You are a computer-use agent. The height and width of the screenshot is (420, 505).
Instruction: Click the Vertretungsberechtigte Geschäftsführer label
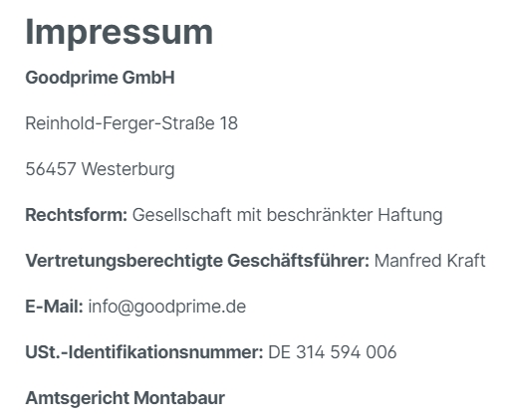pyautogui.click(x=197, y=261)
